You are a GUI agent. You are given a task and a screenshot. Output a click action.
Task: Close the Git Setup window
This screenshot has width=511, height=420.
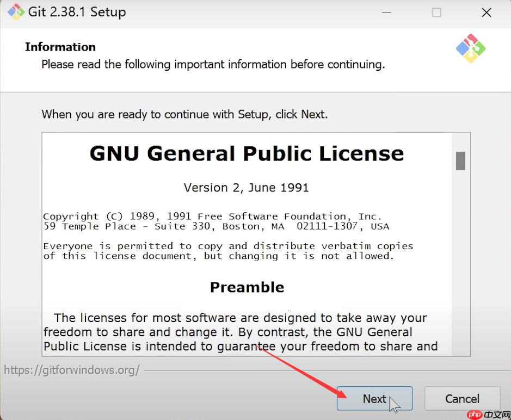pyautogui.click(x=487, y=13)
